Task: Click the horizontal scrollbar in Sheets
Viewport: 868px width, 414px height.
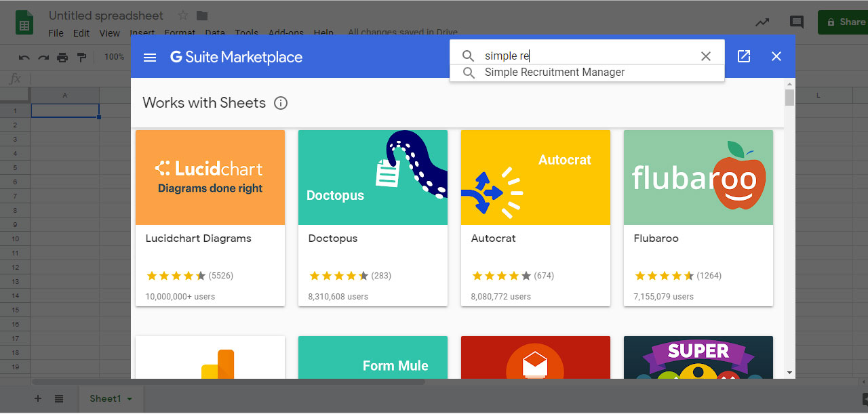Action: pos(228,382)
